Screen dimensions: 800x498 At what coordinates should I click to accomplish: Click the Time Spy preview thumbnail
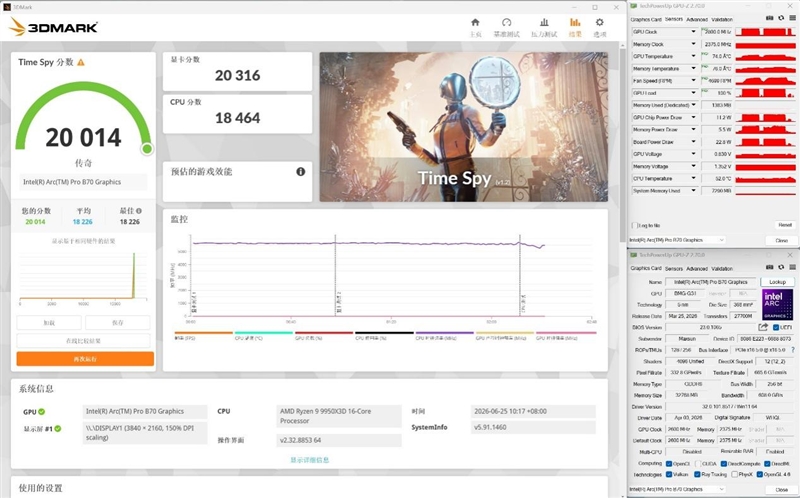tap(463, 127)
